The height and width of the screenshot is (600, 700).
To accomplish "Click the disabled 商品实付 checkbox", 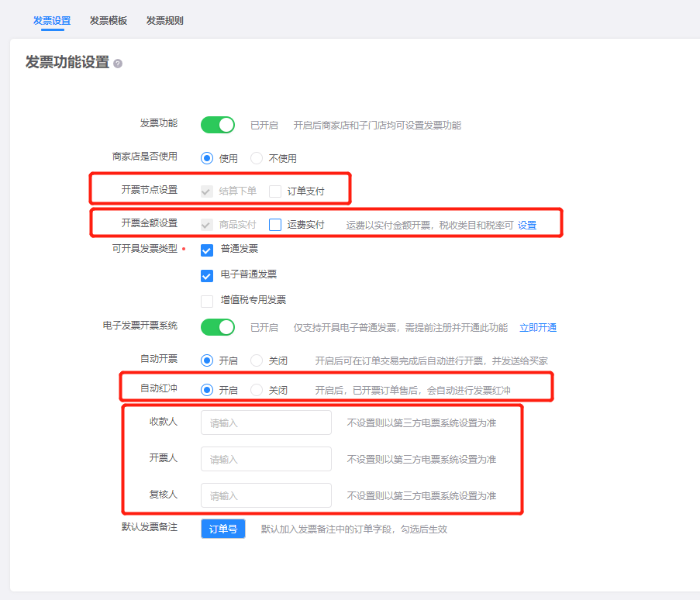I will pyautogui.click(x=206, y=225).
